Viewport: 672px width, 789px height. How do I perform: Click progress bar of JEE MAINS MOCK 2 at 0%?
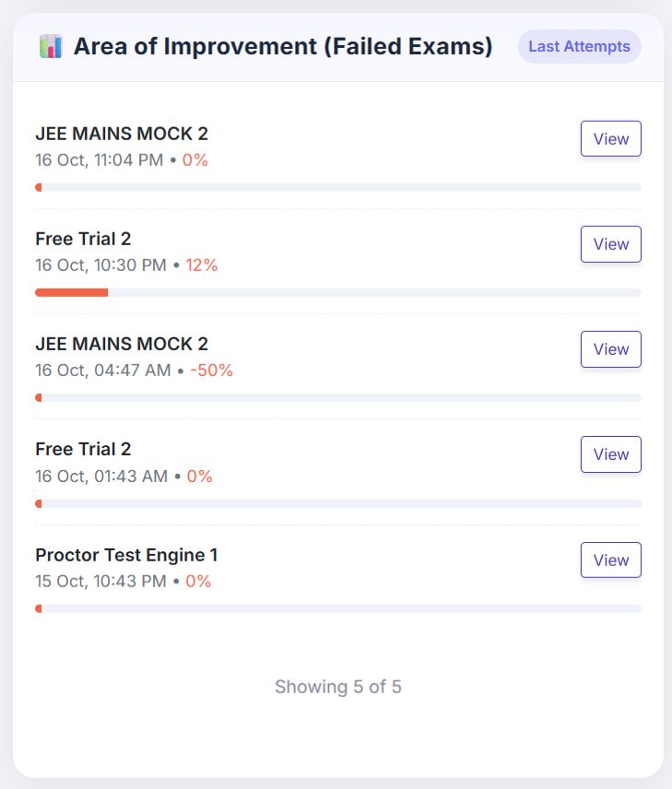(x=337, y=187)
